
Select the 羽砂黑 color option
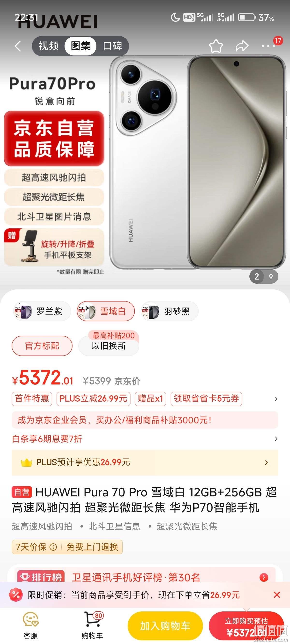click(170, 311)
